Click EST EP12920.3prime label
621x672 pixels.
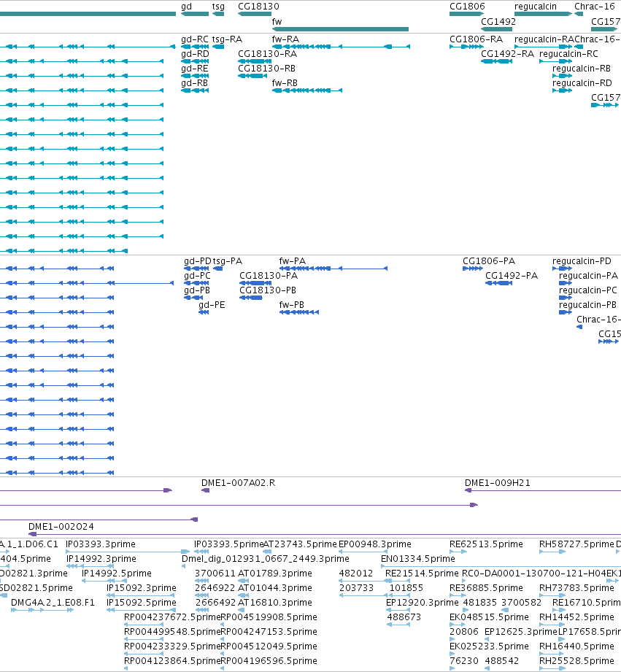[x=422, y=603]
